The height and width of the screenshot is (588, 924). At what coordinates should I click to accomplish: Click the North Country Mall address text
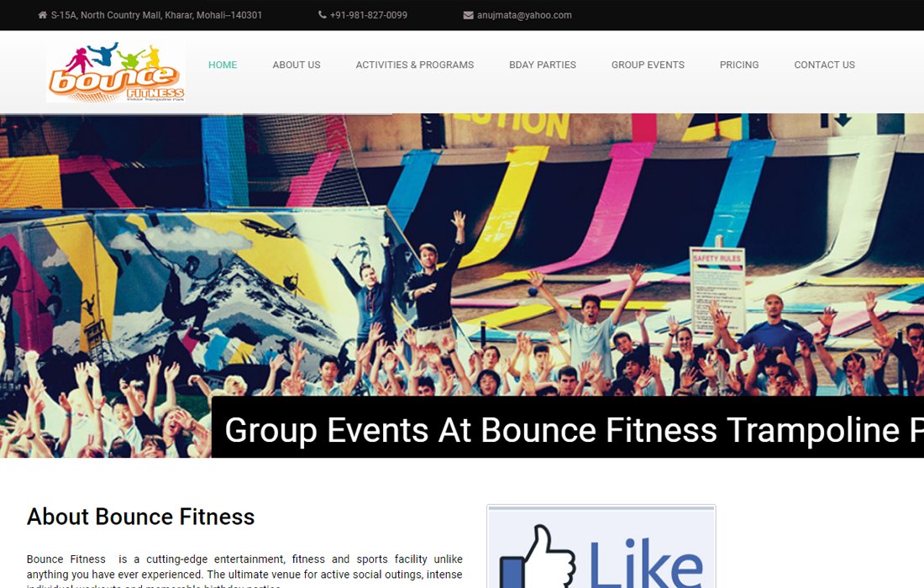coord(156,15)
